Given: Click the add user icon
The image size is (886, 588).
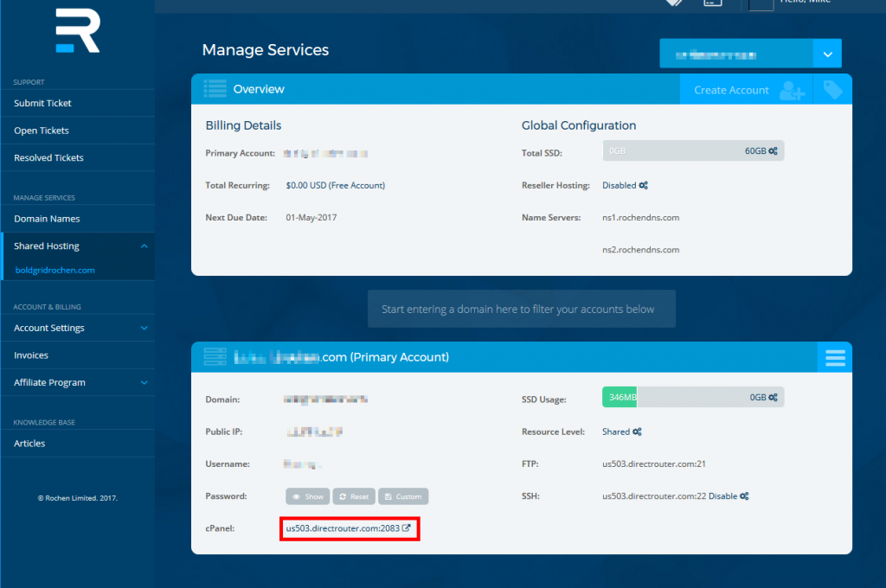Looking at the screenshot, I should [792, 90].
